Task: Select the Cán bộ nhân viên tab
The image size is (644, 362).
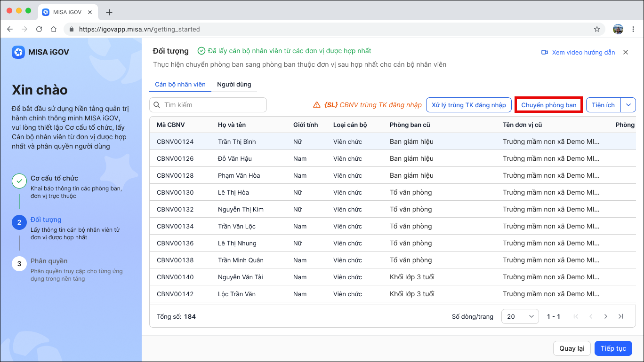Action: coord(180,84)
